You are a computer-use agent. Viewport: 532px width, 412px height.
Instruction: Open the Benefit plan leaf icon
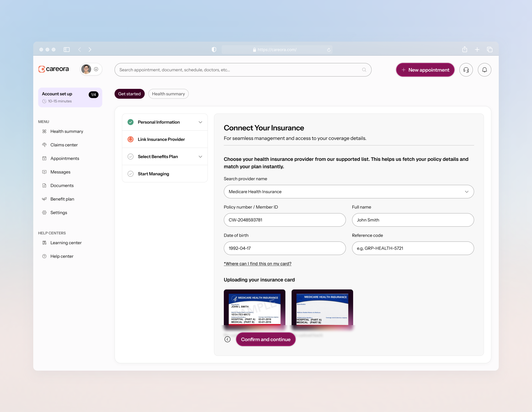click(x=44, y=199)
